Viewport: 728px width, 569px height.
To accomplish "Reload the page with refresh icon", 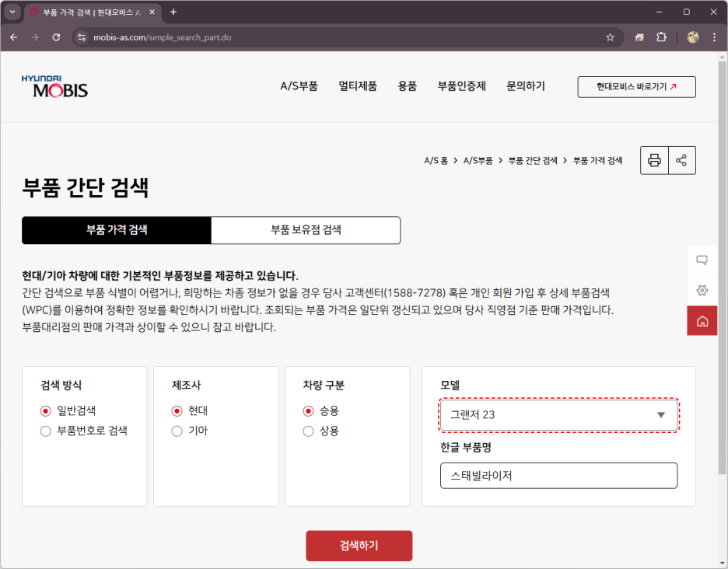I will coord(56,37).
